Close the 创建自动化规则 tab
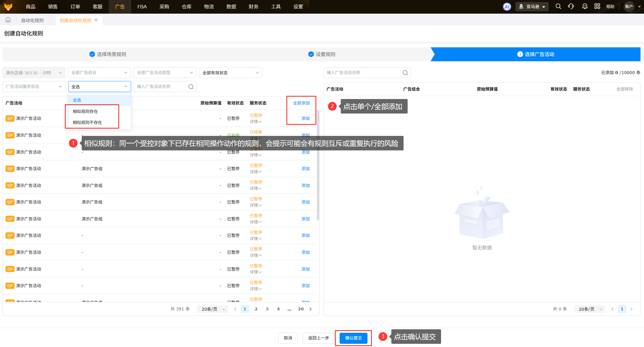This screenshot has width=644, height=347. click(96, 20)
